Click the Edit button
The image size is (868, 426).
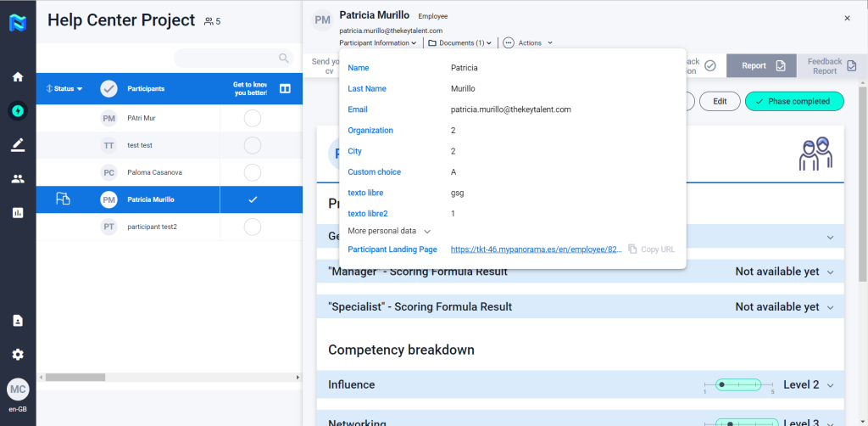point(720,101)
